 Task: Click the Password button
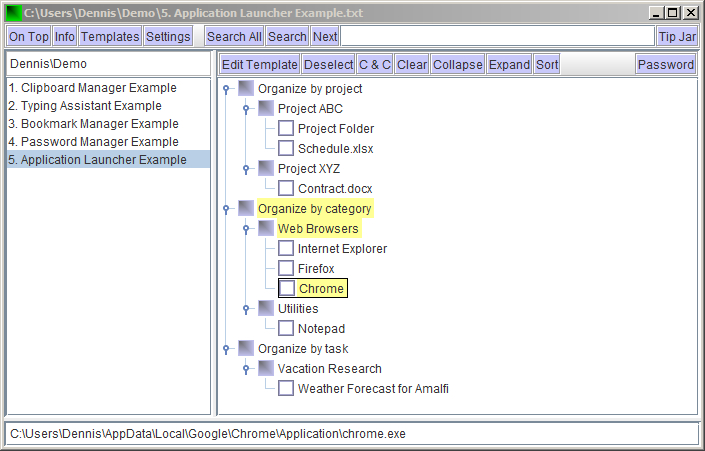[x=665, y=64]
